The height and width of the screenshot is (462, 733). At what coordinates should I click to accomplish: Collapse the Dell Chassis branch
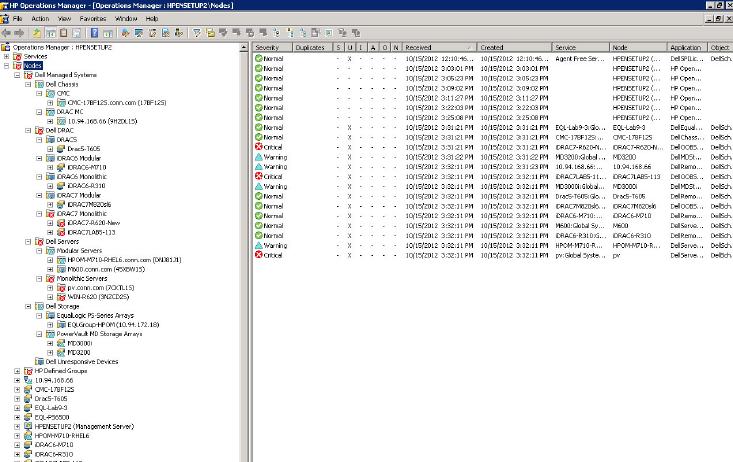[29, 84]
